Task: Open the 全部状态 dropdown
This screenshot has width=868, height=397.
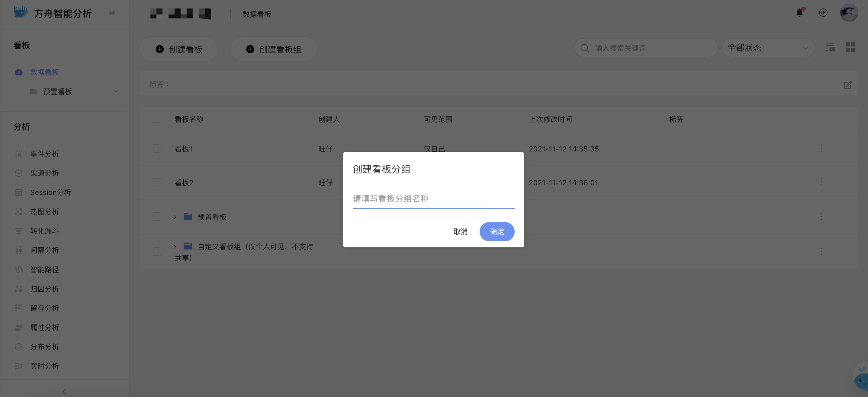Action: click(768, 48)
